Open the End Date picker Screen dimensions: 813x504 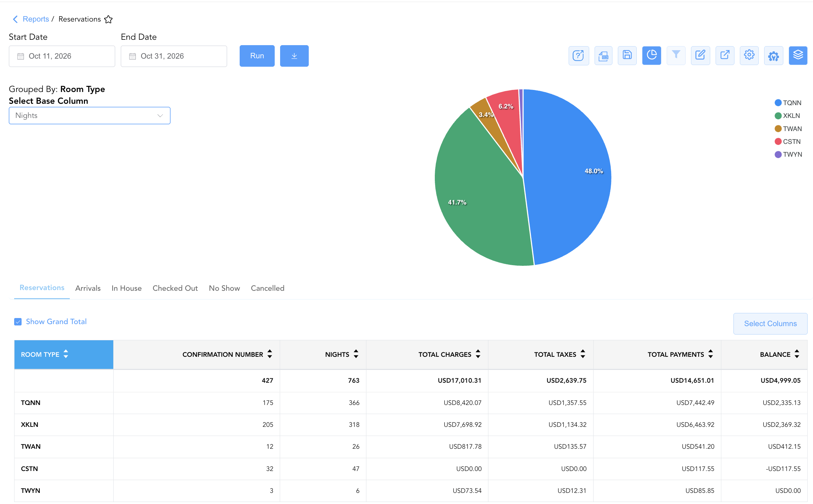point(174,56)
